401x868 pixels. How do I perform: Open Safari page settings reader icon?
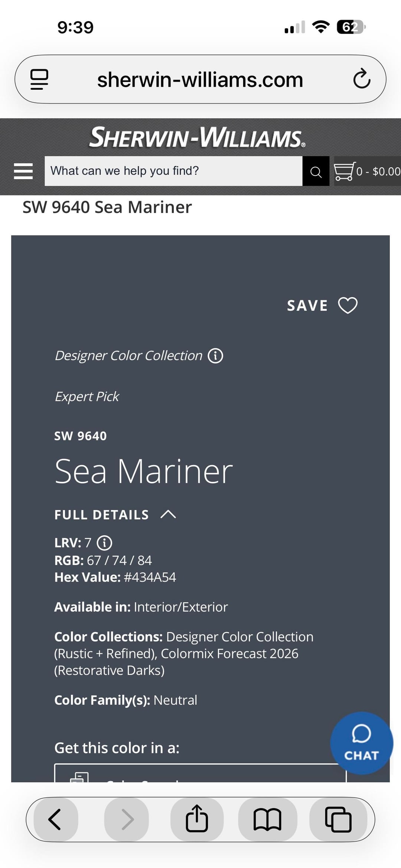[39, 79]
